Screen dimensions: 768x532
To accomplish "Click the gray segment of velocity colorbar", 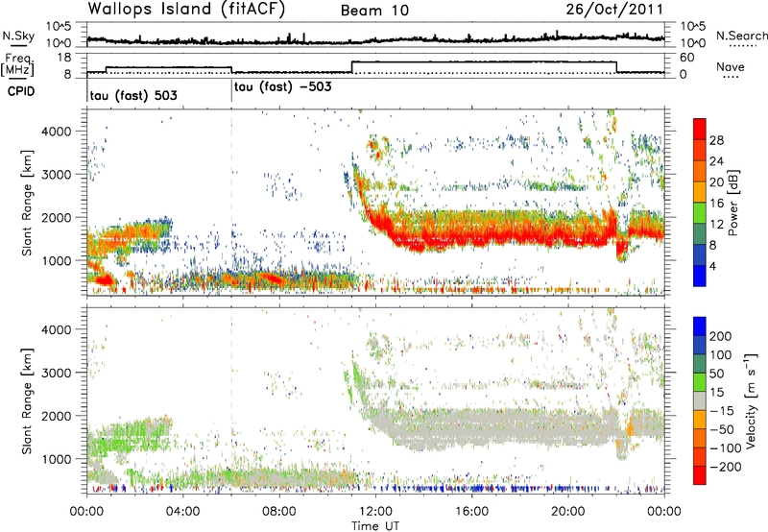I will click(x=700, y=401).
